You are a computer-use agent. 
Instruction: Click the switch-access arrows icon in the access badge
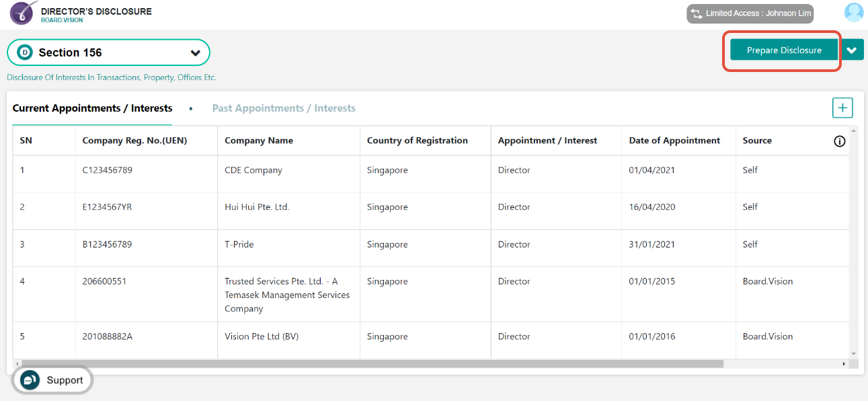point(696,13)
